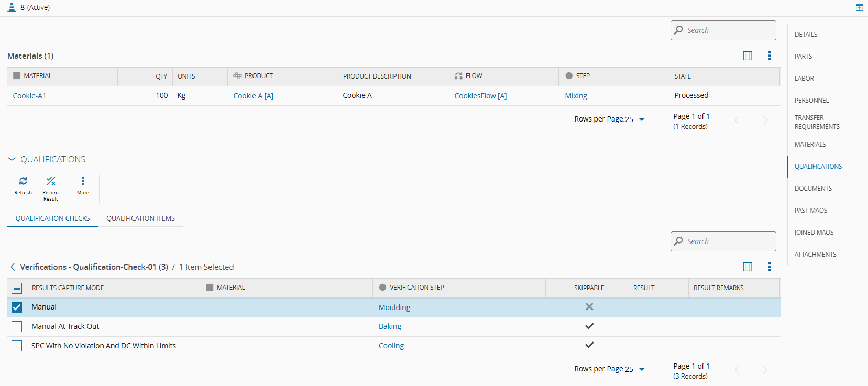Image resolution: width=868 pixels, height=386 pixels.
Task: Open Verifications table options kebab menu
Action: pyautogui.click(x=770, y=267)
